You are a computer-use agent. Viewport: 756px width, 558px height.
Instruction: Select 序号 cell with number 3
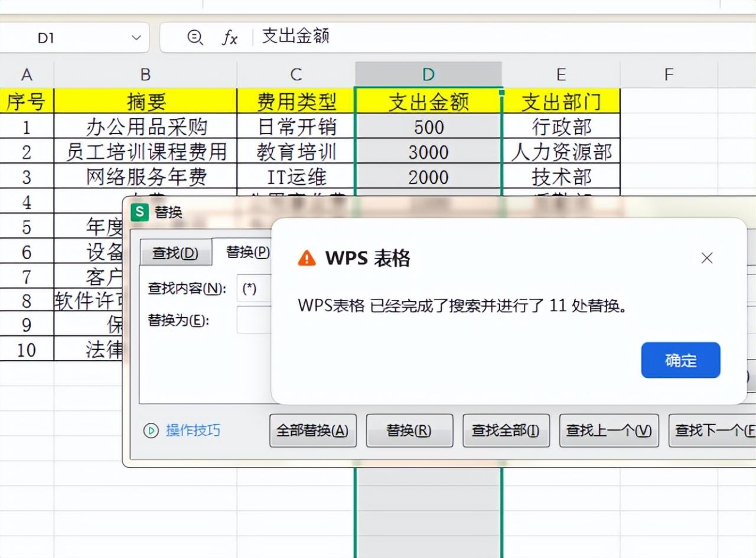click(x=27, y=176)
